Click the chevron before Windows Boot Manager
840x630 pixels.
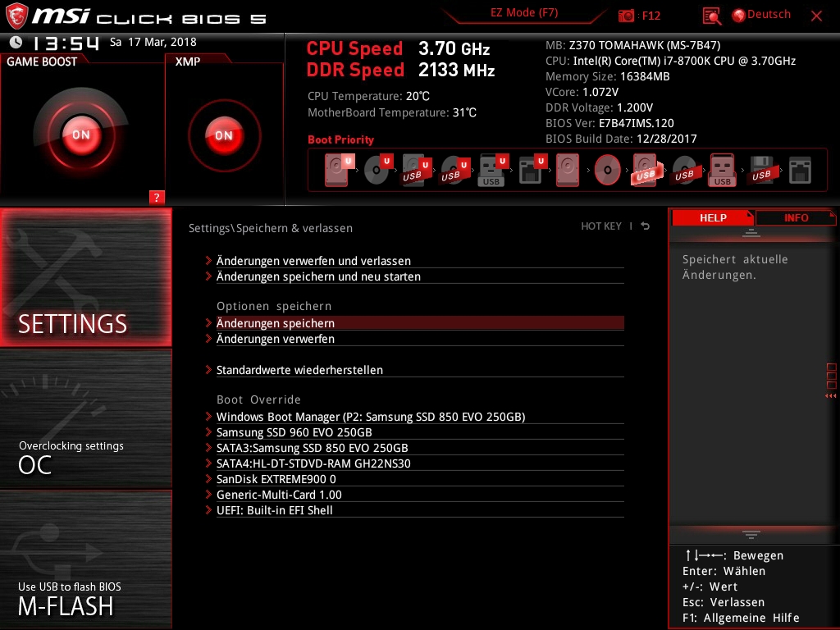coord(208,417)
